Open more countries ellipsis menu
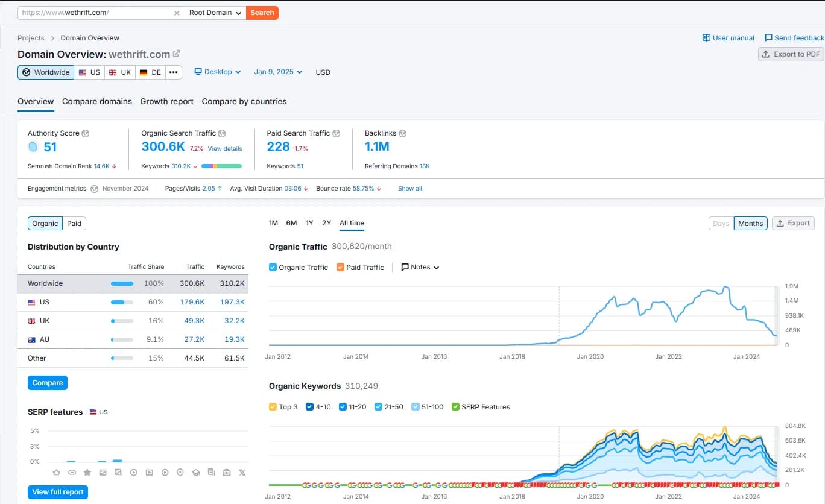825x504 pixels. (174, 72)
